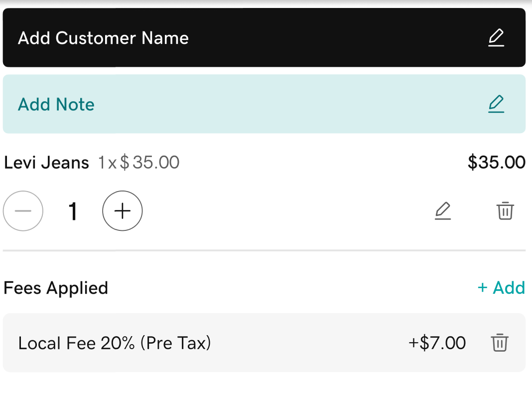Click the bold $35.00 line total
This screenshot has height=393, width=532.
pos(496,163)
